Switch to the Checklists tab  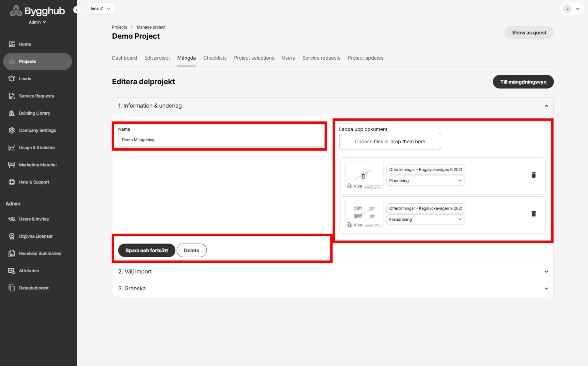[x=215, y=58]
